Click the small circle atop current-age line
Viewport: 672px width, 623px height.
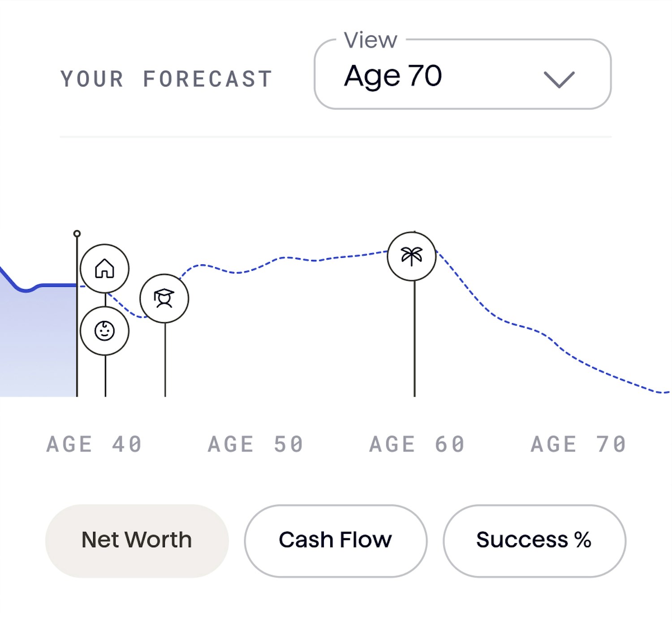point(77,234)
